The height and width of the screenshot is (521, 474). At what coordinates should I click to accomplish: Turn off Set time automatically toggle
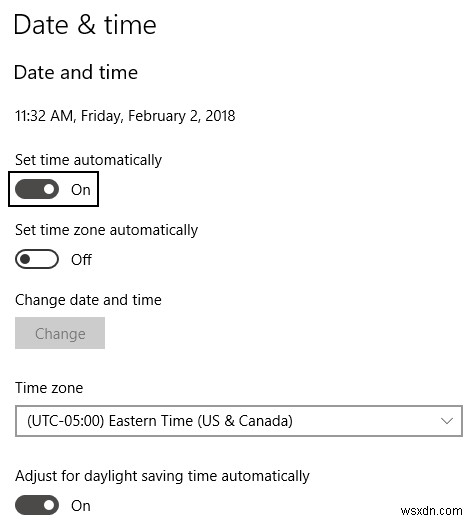coord(37,189)
